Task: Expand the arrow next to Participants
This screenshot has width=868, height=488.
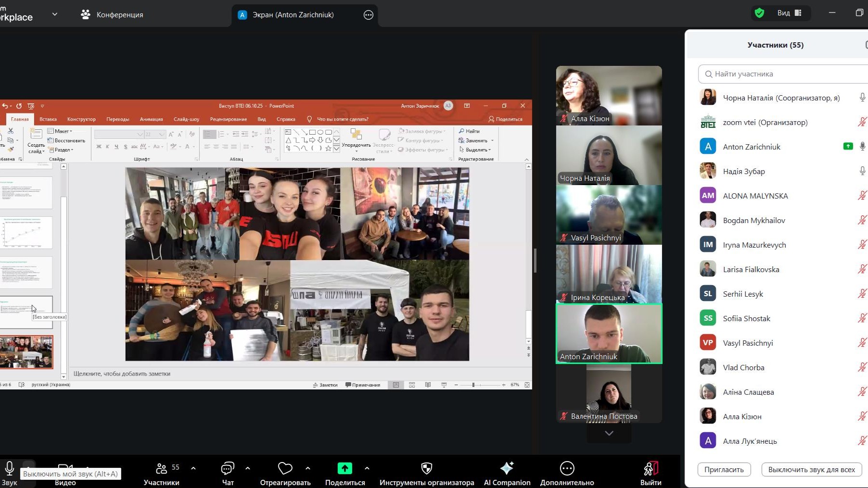Action: coord(193,468)
